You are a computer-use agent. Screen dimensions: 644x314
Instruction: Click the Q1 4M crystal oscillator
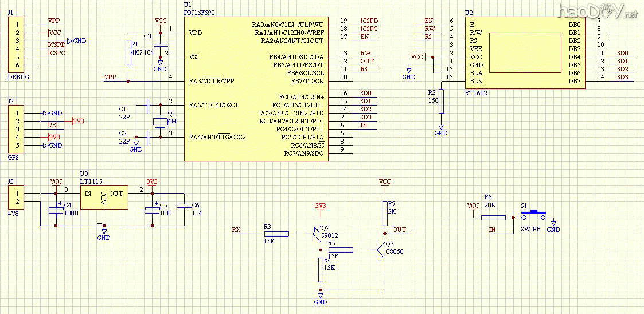click(x=159, y=122)
